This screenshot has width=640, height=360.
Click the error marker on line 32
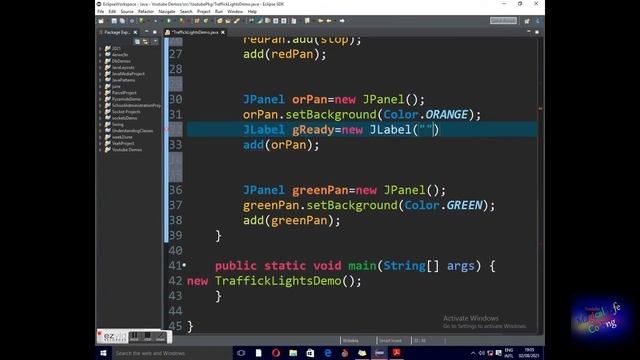pos(166,130)
